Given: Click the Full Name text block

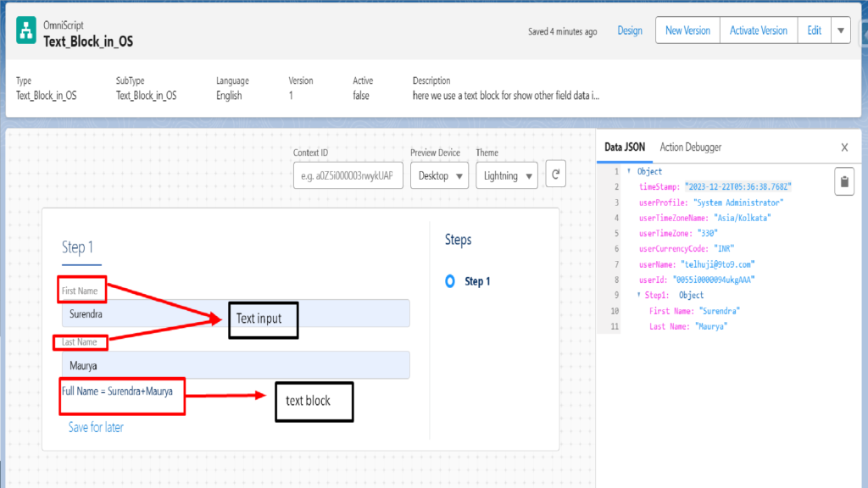Looking at the screenshot, I should (117, 391).
